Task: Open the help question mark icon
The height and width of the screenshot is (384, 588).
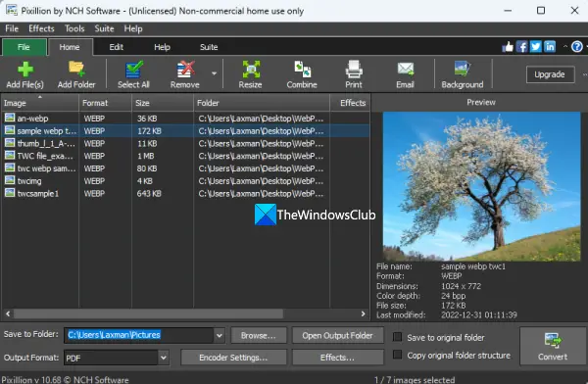Action: tap(577, 47)
